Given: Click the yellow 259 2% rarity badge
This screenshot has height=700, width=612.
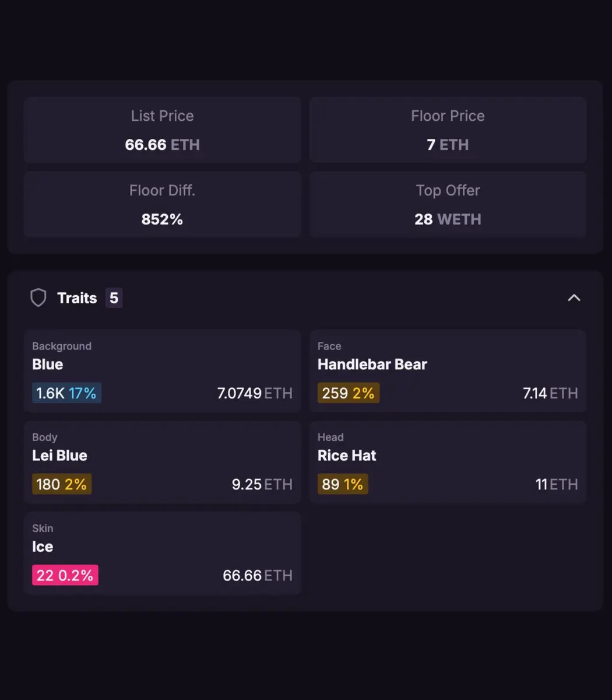Looking at the screenshot, I should (349, 393).
